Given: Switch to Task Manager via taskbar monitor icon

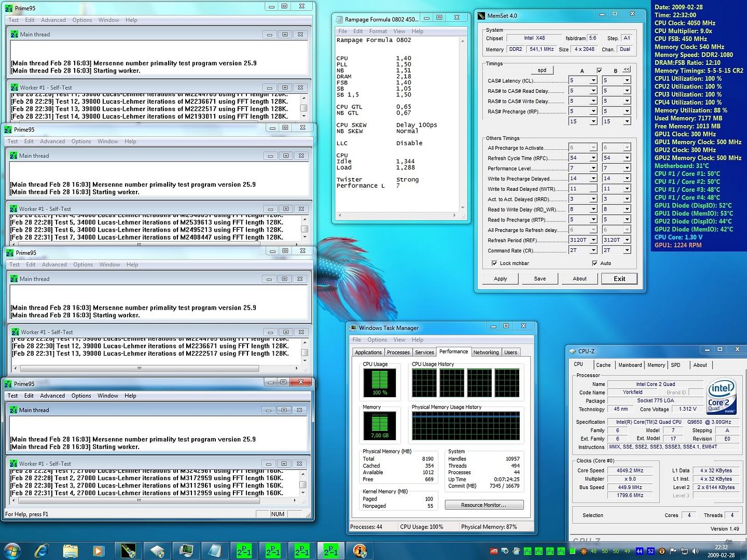Looking at the screenshot, I should (x=186, y=550).
